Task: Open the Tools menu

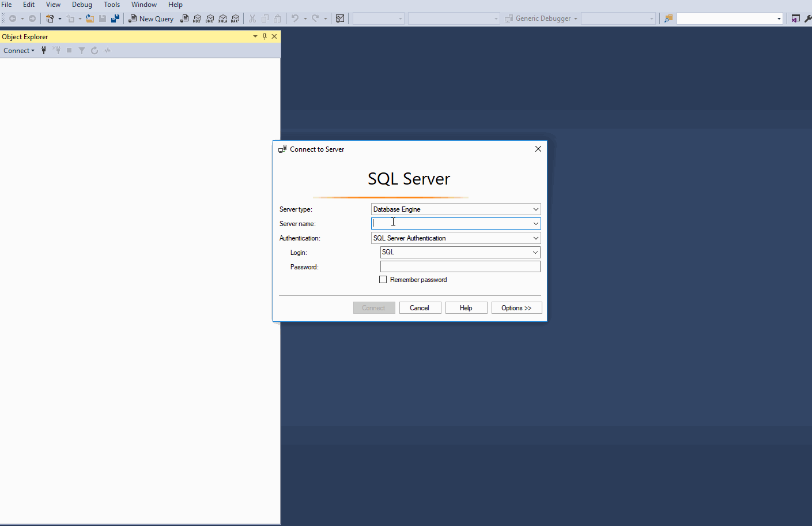Action: coord(112,5)
